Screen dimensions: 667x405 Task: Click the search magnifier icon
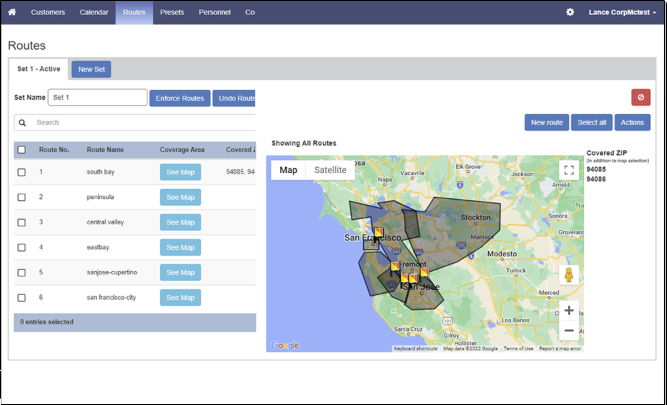(x=22, y=122)
